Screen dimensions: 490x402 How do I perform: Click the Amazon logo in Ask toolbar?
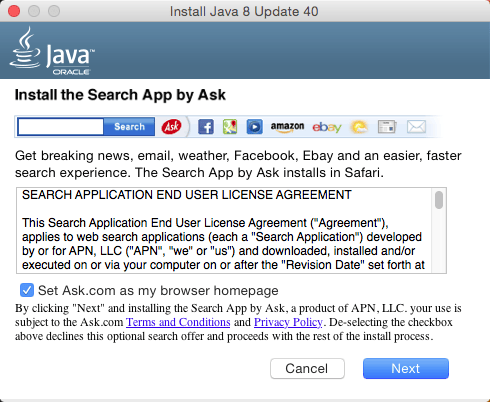pyautogui.click(x=287, y=127)
